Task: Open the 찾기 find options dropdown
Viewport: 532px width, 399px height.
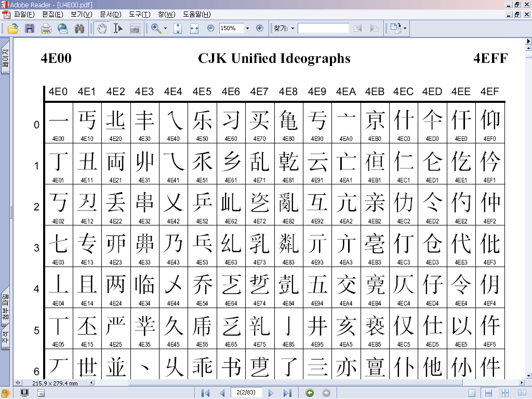Action: click(x=292, y=29)
